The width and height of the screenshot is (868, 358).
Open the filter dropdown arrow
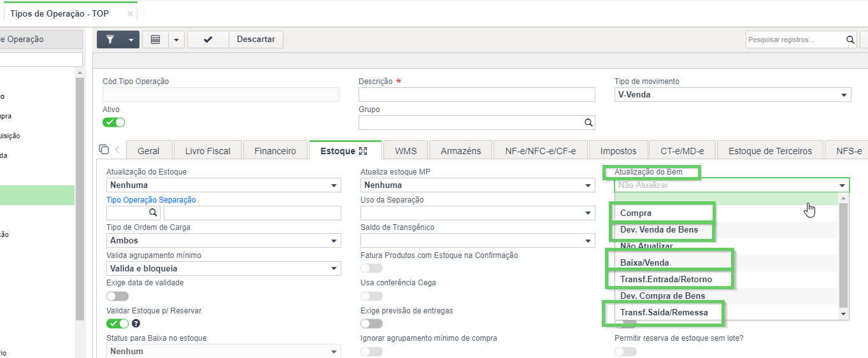(x=131, y=39)
